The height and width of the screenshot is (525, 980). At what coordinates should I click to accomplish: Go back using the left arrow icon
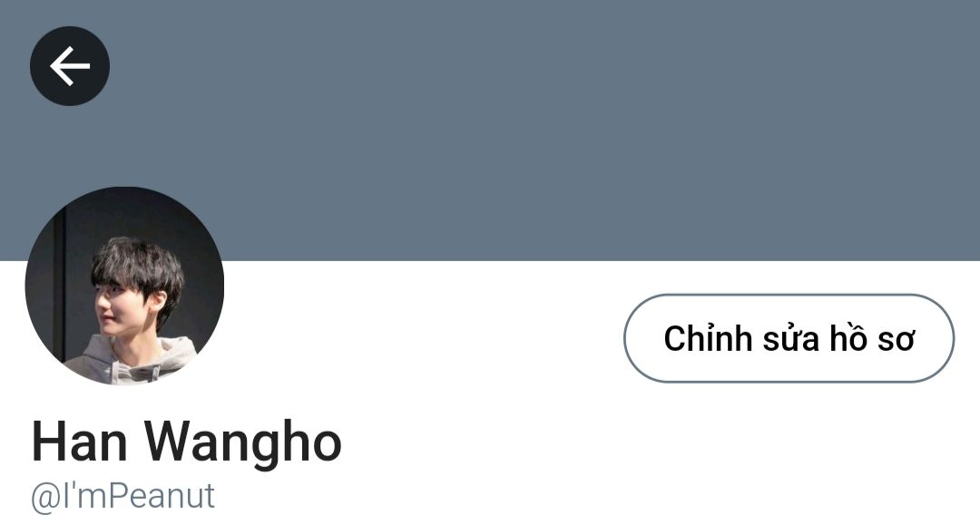coord(70,65)
